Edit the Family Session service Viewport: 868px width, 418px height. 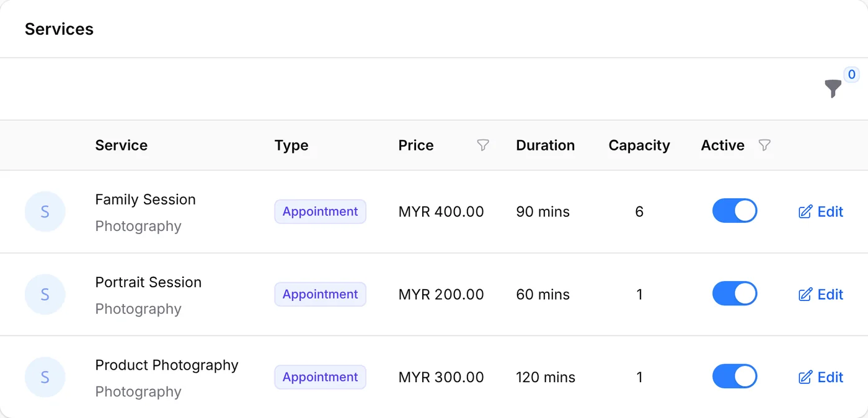click(x=821, y=212)
